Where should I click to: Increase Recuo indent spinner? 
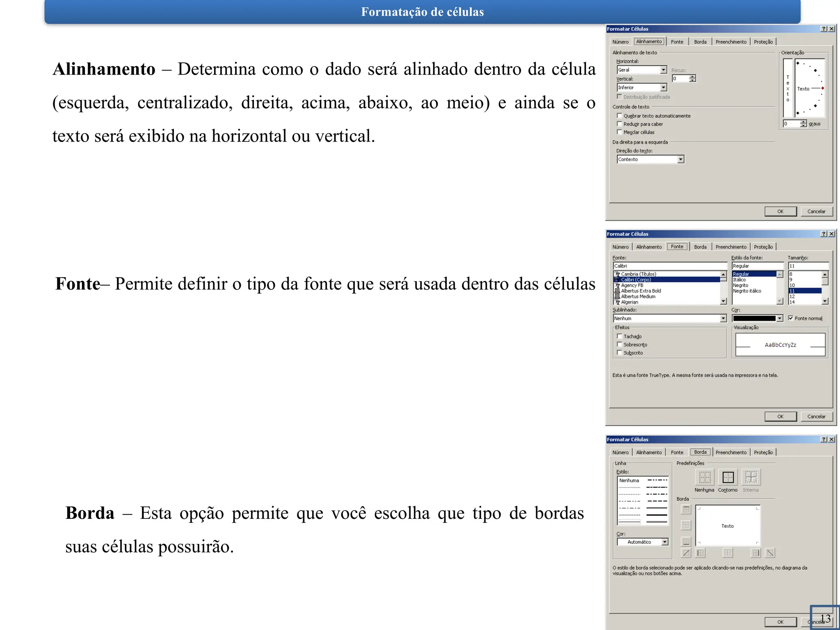(692, 77)
